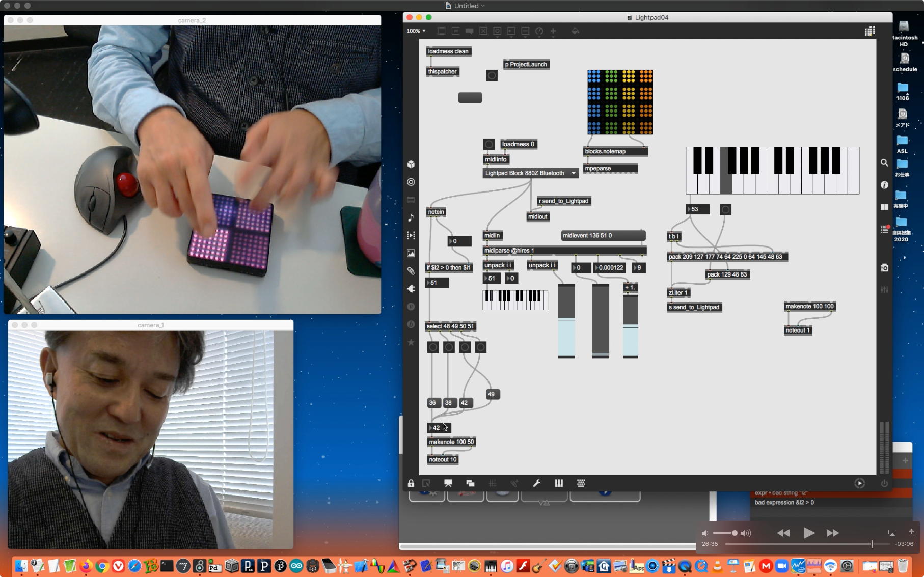
Task: Click the midievent 136 51 0 message box
Action: (x=603, y=236)
